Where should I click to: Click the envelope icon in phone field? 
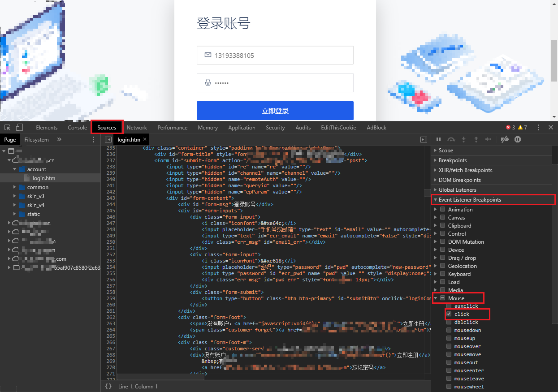click(208, 55)
